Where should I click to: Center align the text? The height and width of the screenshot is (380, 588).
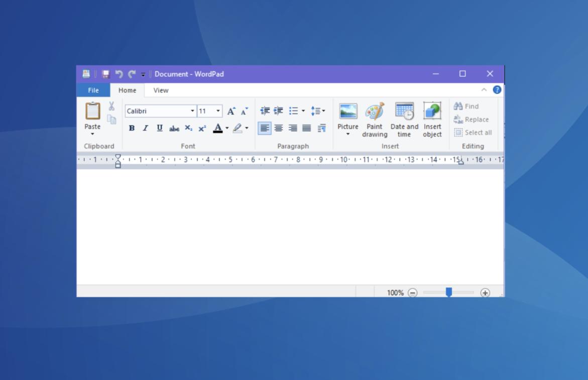[x=279, y=129]
